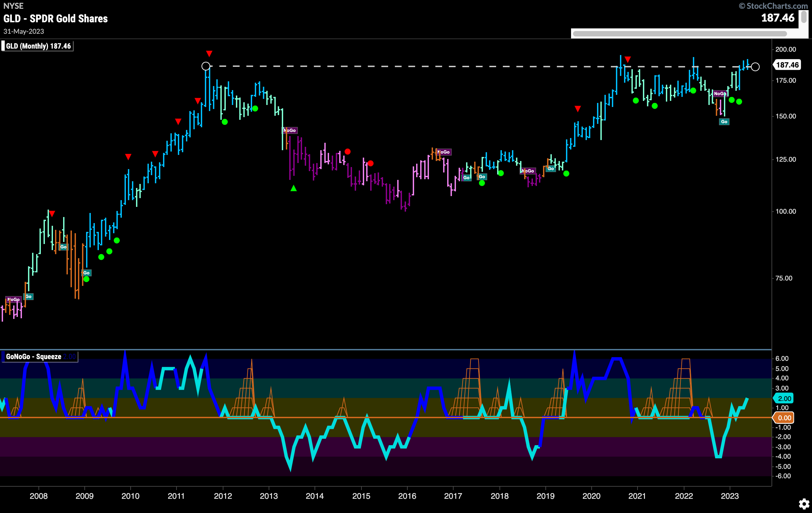
Task: Click the NoGo tag in early 2013
Action: pyautogui.click(x=290, y=130)
